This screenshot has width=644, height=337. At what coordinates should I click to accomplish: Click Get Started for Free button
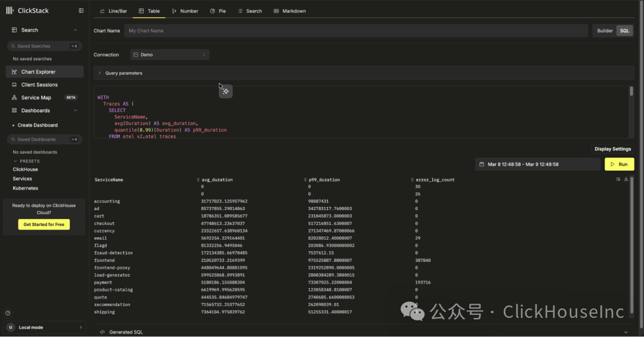44,224
